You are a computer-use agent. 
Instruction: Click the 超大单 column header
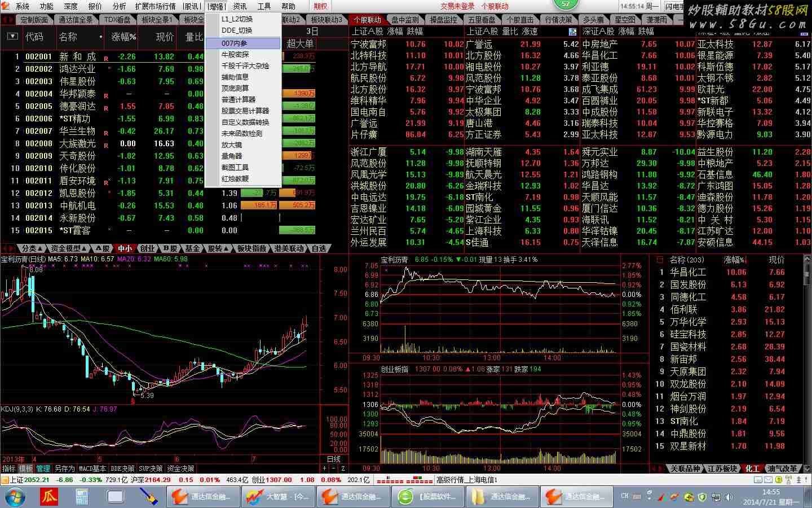[x=300, y=43]
